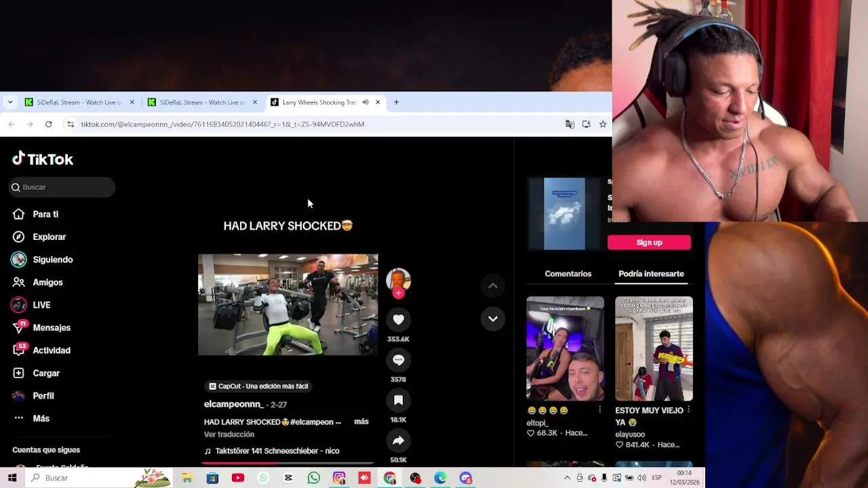
Task: Bookmark this page with star
Action: 603,124
